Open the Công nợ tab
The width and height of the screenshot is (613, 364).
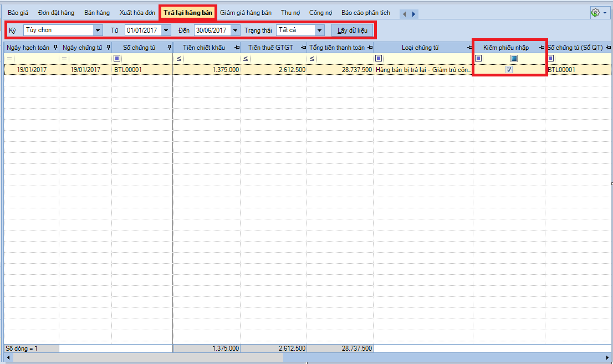tap(320, 13)
